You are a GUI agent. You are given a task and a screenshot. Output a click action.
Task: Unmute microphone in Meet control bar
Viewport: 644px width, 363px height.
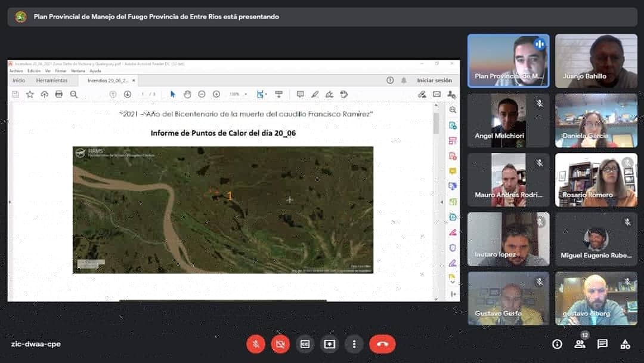coord(255,344)
